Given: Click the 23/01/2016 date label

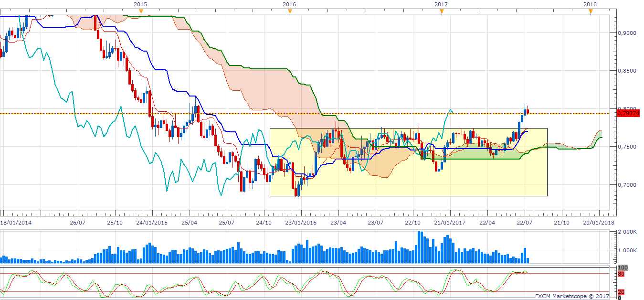Looking at the screenshot, I should pos(301,223).
